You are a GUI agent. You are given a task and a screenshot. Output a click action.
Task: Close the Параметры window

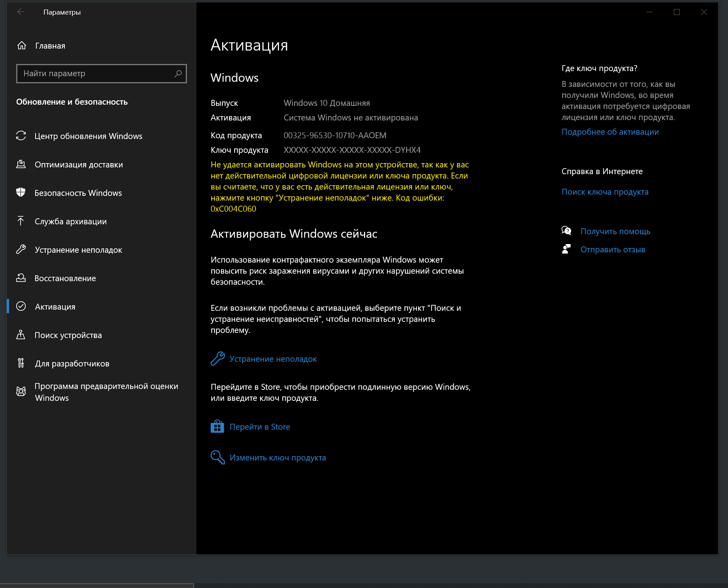(x=704, y=12)
